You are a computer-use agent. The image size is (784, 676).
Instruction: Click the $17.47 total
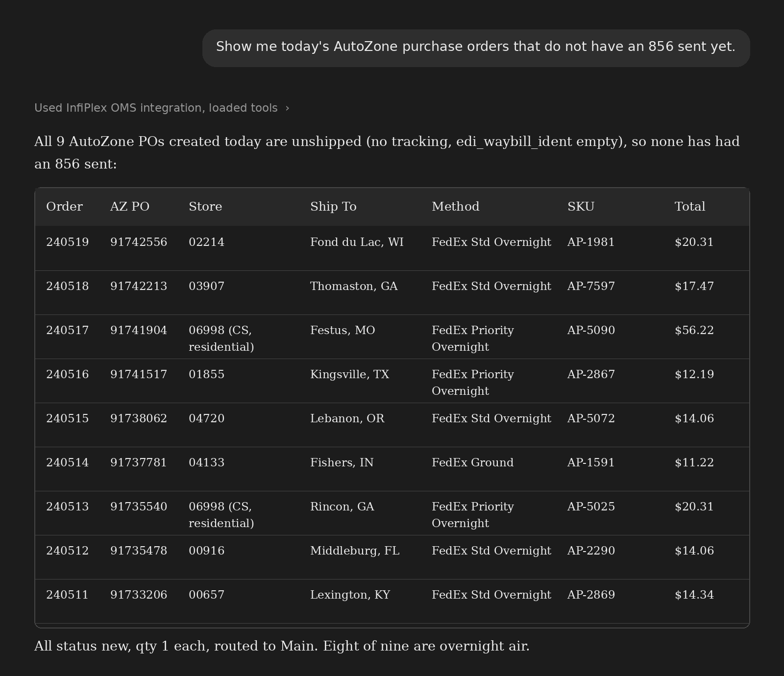pos(694,287)
